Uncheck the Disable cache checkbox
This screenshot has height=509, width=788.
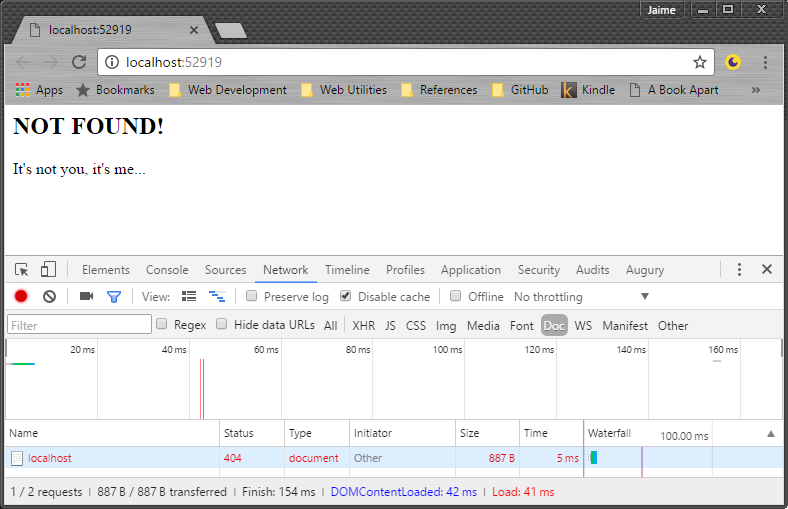(x=346, y=296)
